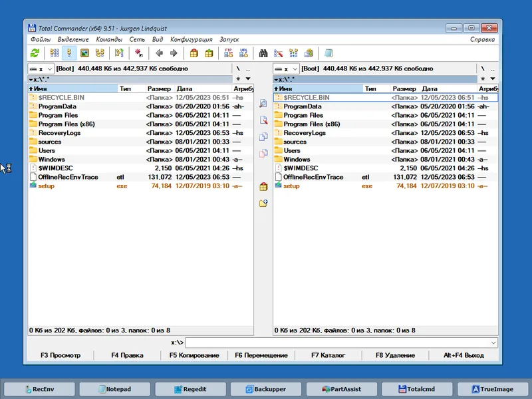Open the Справка menu

[x=482, y=39]
